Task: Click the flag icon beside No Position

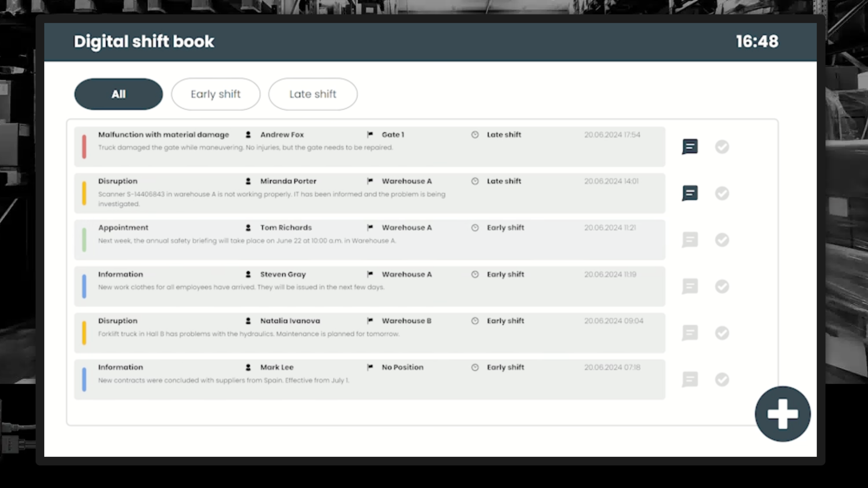Action: (371, 367)
